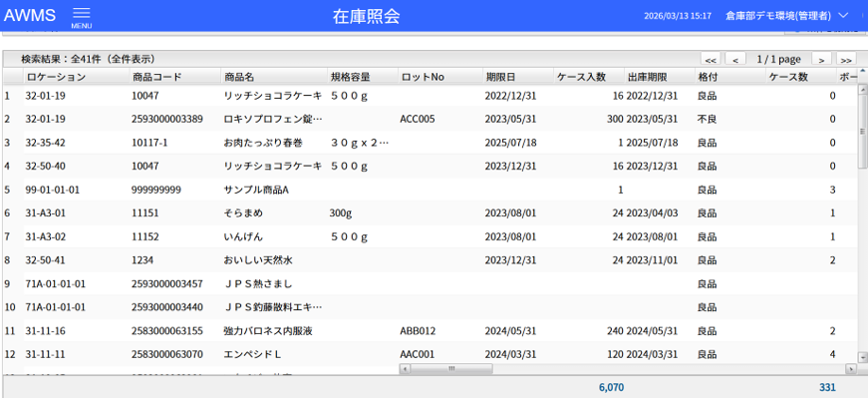This screenshot has height=398, width=868.
Task: Click horizontal scrollbar right arrow
Action: click(850, 369)
